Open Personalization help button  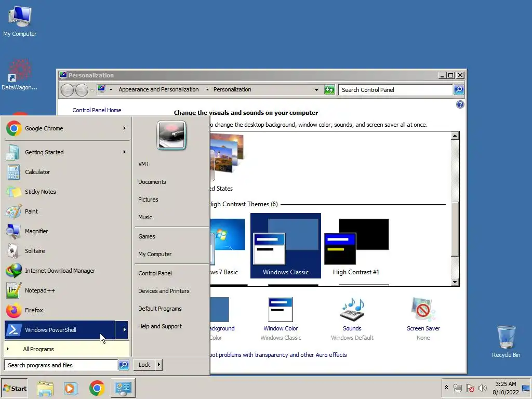[460, 104]
